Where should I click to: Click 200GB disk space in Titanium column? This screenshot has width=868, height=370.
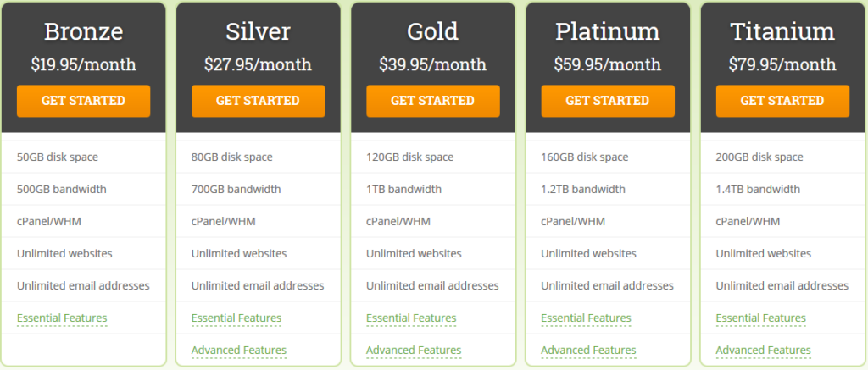pyautogui.click(x=759, y=157)
